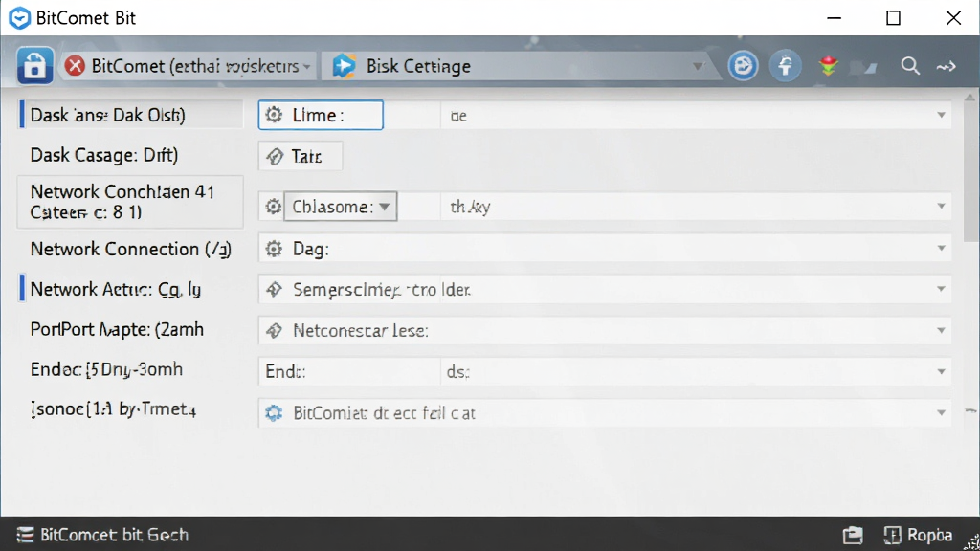Click the 'ds:' value text
The width and height of the screenshot is (980, 551).
pyautogui.click(x=458, y=372)
